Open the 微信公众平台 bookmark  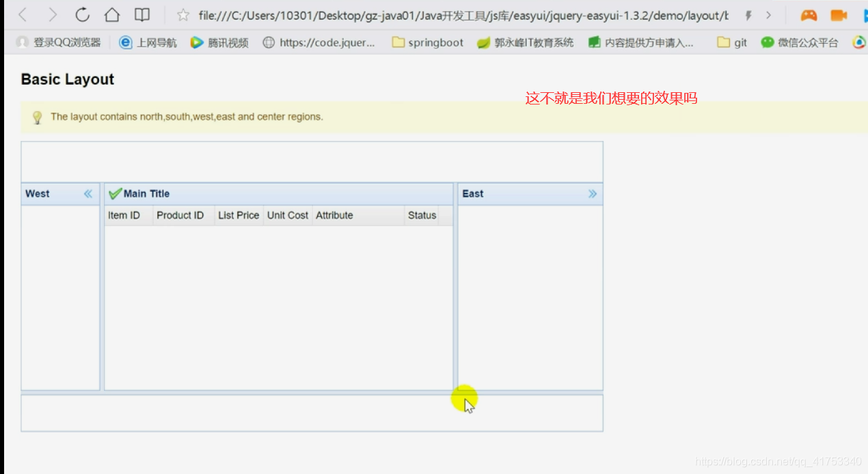(800, 42)
